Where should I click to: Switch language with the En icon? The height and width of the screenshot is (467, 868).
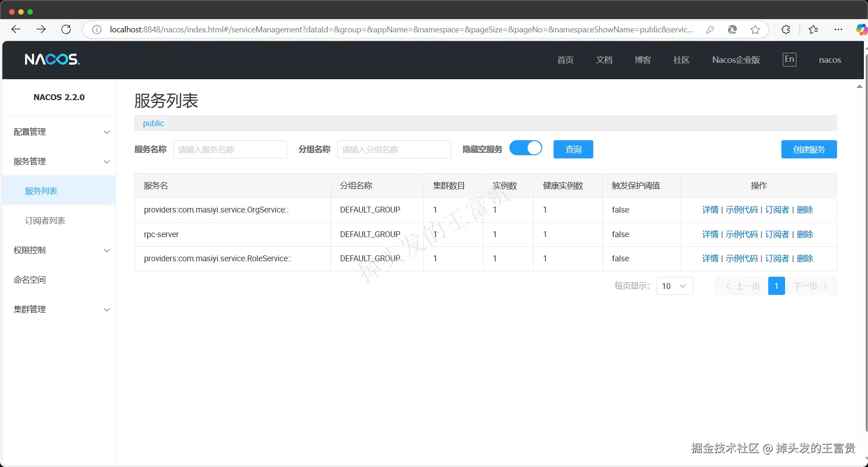(x=789, y=60)
